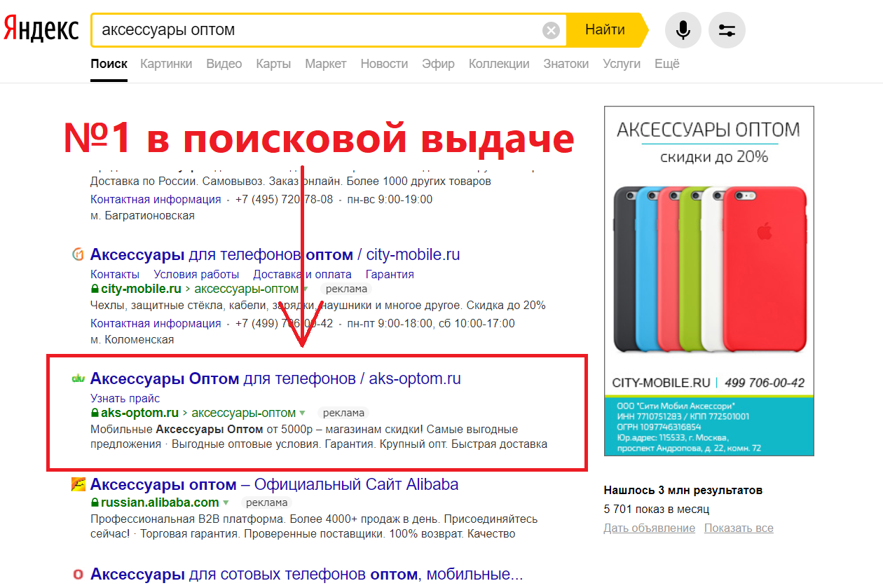Open Контактная информация link with +7 (499) number
This screenshot has width=883, height=588.
(x=156, y=324)
